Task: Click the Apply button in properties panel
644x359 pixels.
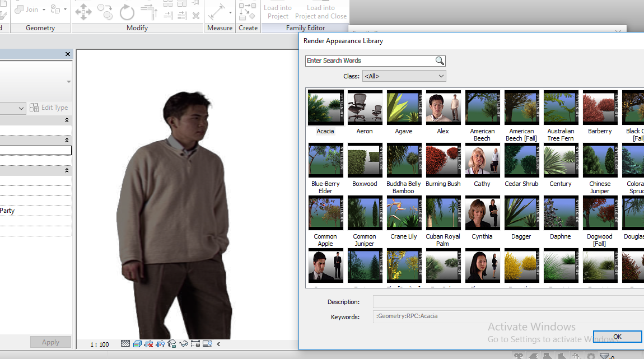Action: pos(50,342)
